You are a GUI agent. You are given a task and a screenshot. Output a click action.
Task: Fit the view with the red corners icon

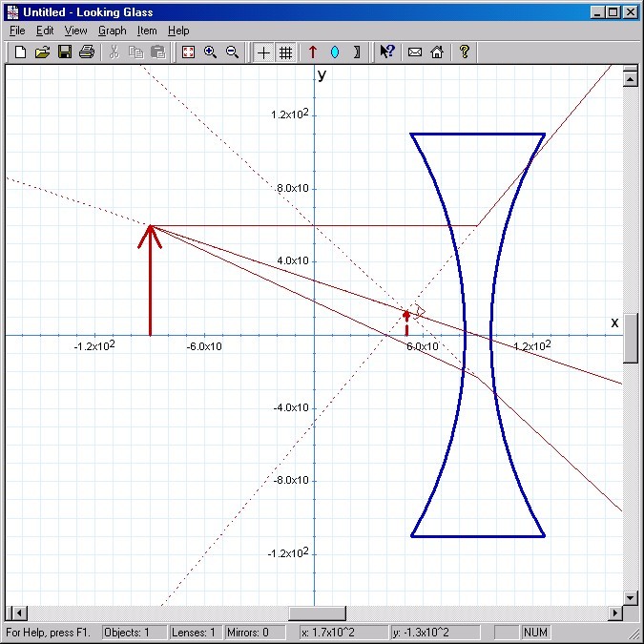tap(188, 52)
